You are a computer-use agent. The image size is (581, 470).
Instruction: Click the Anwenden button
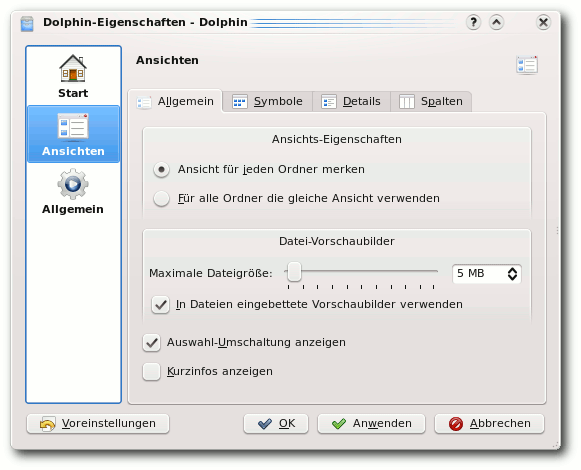(x=371, y=423)
